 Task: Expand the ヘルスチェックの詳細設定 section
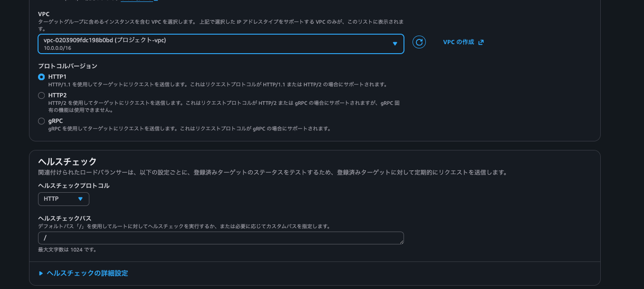pos(83,273)
